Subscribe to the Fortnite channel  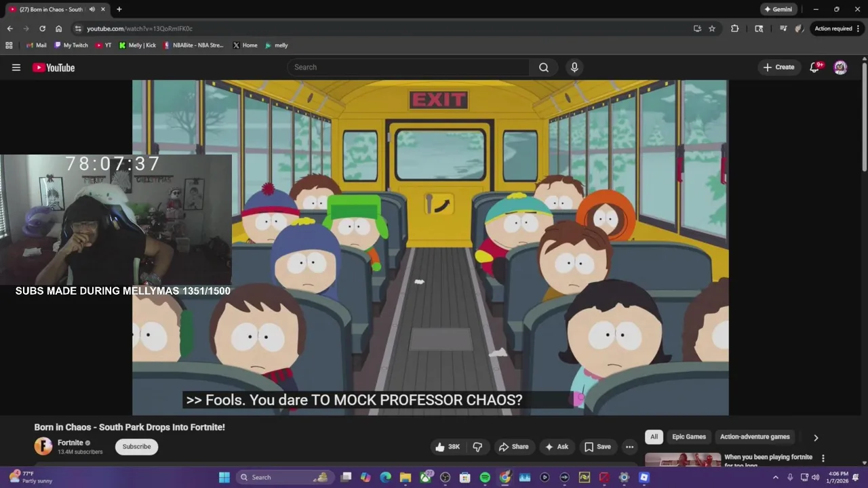(136, 447)
